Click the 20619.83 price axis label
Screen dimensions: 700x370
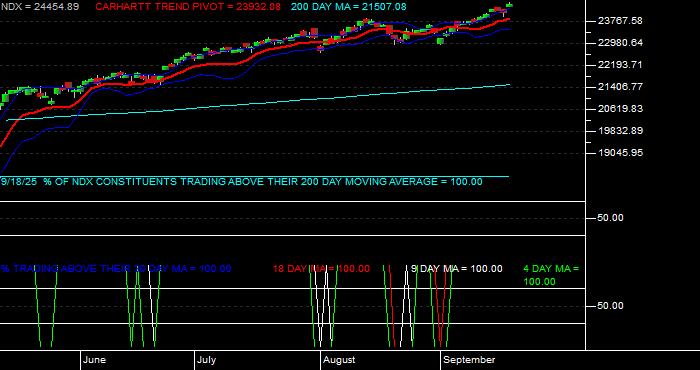point(620,109)
